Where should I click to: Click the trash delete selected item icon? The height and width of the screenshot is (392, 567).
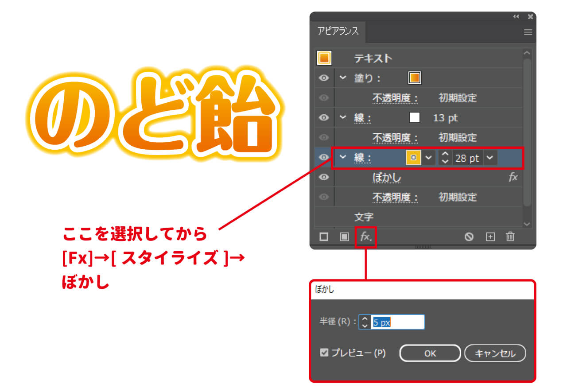pyautogui.click(x=510, y=237)
